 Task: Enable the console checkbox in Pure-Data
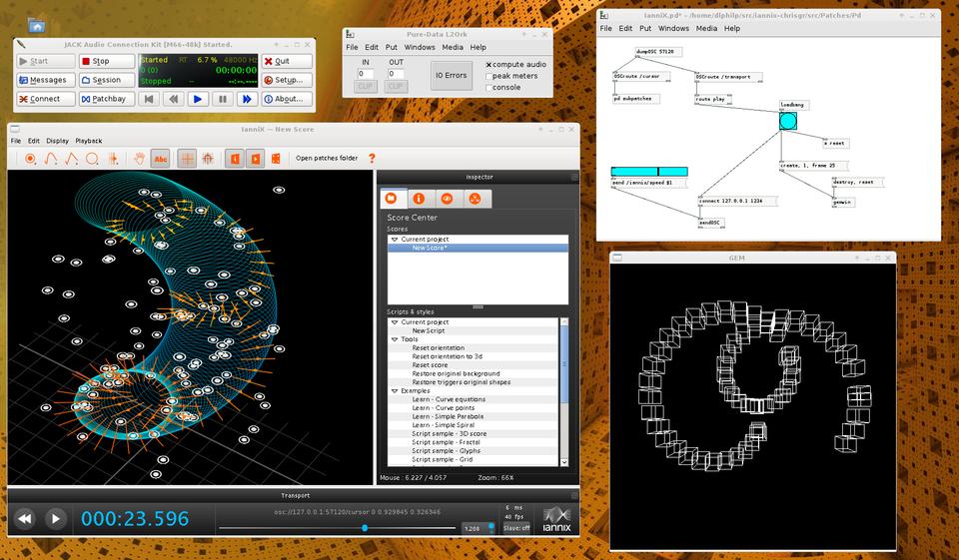[x=488, y=88]
